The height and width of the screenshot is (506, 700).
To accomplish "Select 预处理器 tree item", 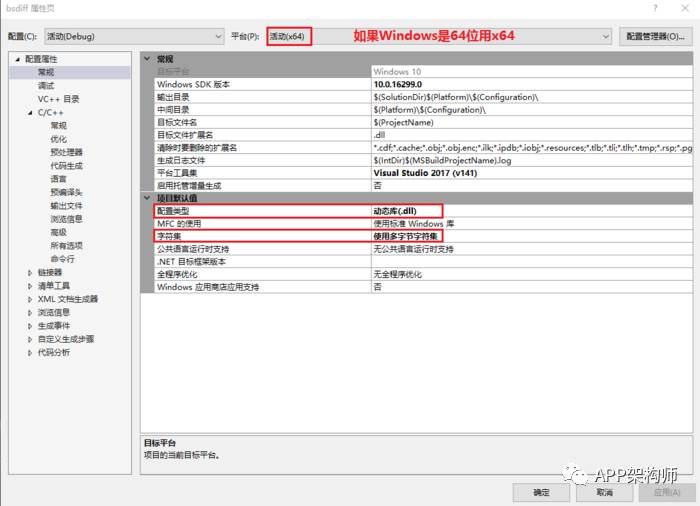I will (x=66, y=152).
